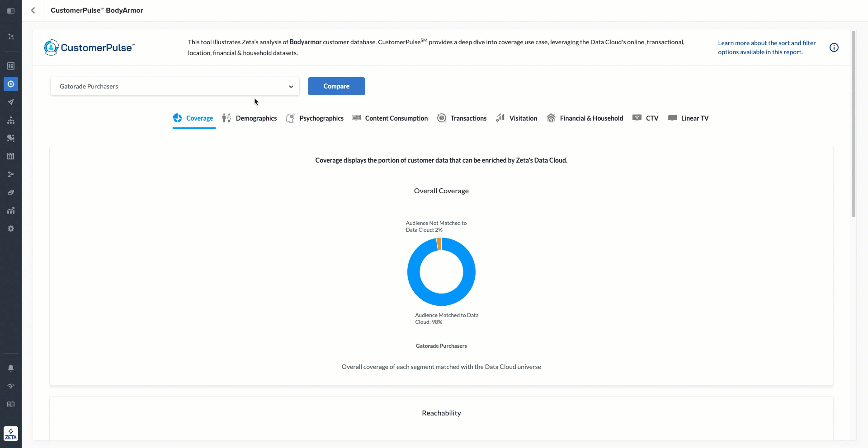This screenshot has height=448, width=868.
Task: Click the info circle icon at top right
Action: [834, 47]
